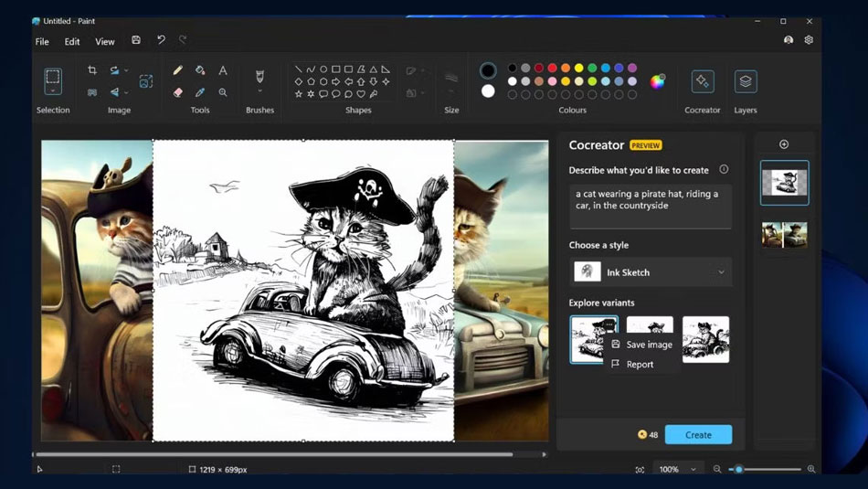The height and width of the screenshot is (489, 868).
Task: Activate the Text tool
Action: coord(223,70)
